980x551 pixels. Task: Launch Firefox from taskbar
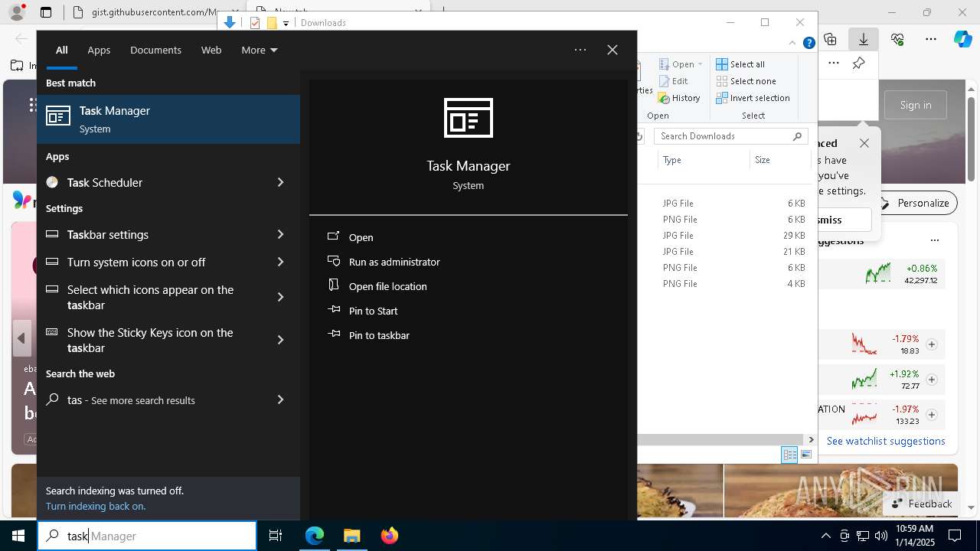(390, 536)
